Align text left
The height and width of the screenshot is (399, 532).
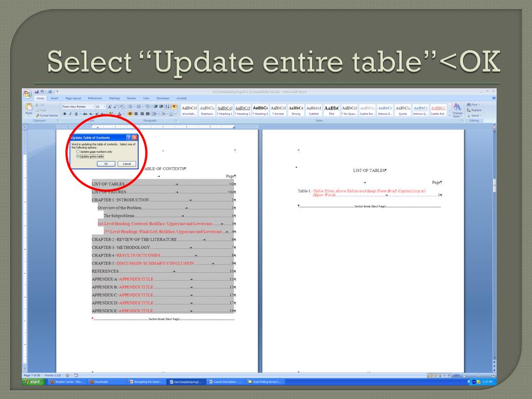(x=130, y=114)
